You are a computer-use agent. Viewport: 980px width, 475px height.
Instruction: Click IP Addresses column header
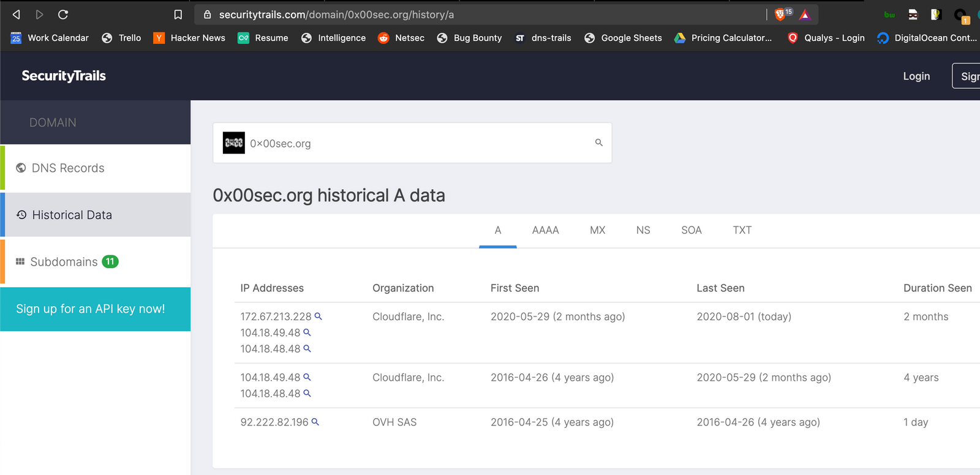pos(272,288)
